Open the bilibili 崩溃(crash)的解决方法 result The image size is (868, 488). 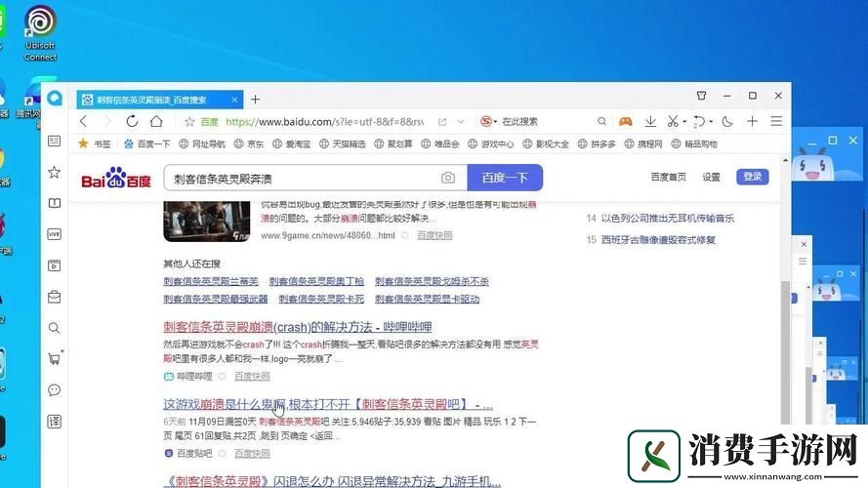297,327
